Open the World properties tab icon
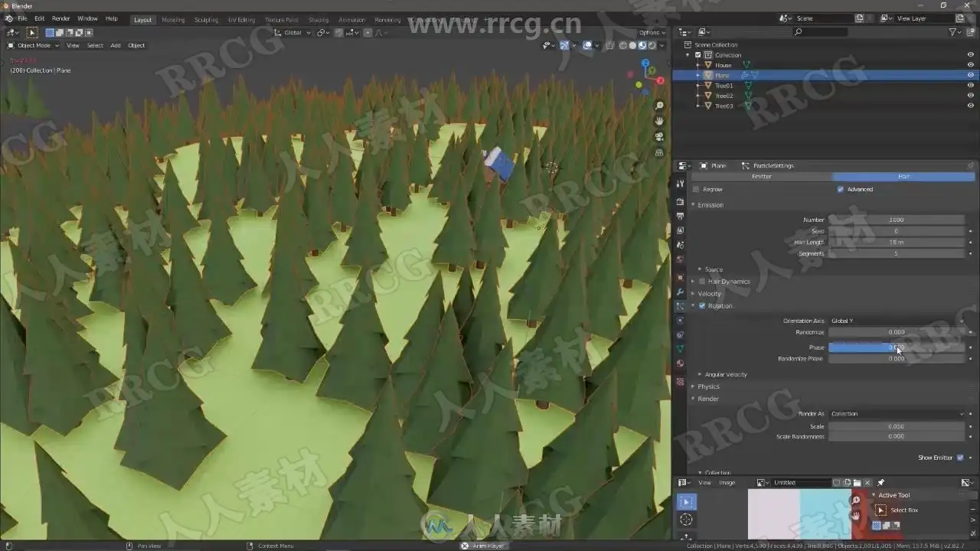Screen dimensions: 980x551 click(x=680, y=259)
